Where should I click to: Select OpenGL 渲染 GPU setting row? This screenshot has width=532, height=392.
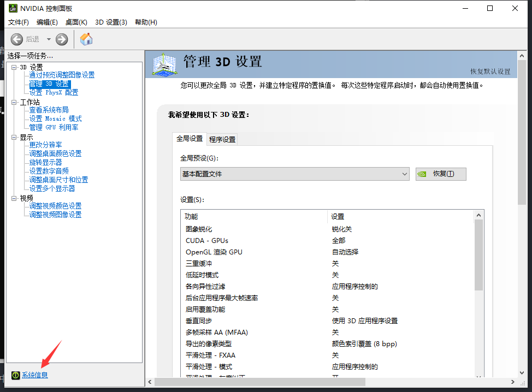click(x=327, y=252)
